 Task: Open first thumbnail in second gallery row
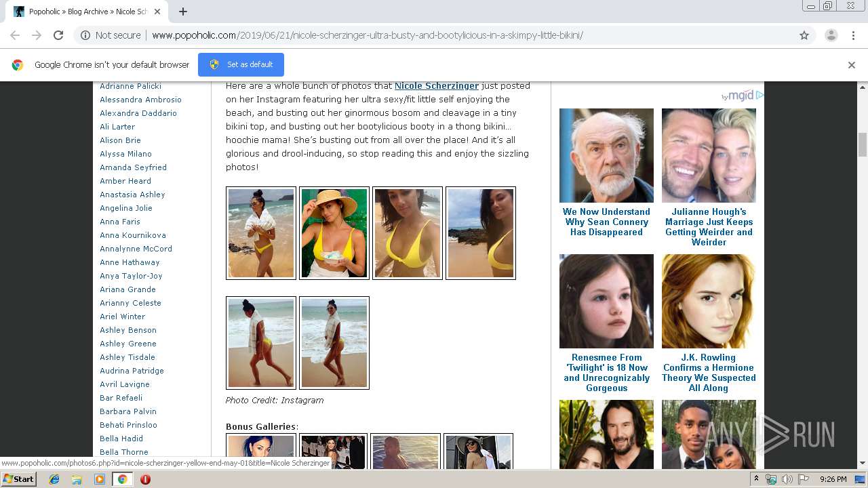tap(261, 343)
